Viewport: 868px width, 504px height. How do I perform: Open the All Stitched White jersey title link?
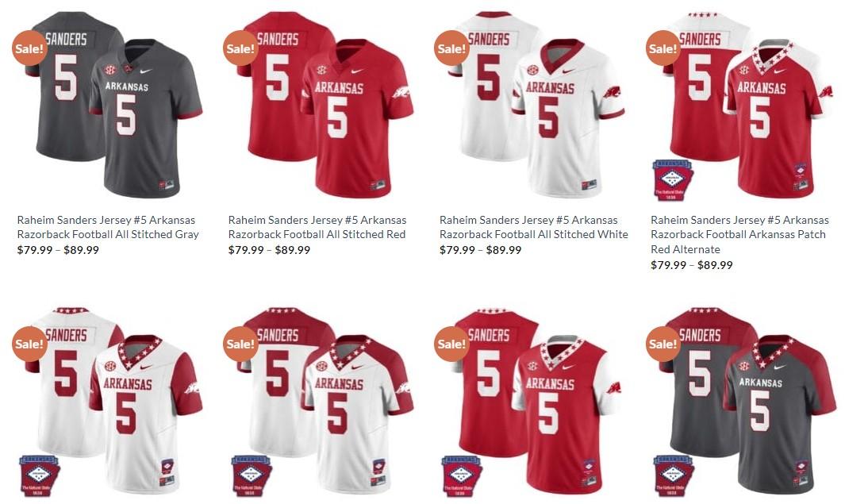click(x=534, y=227)
